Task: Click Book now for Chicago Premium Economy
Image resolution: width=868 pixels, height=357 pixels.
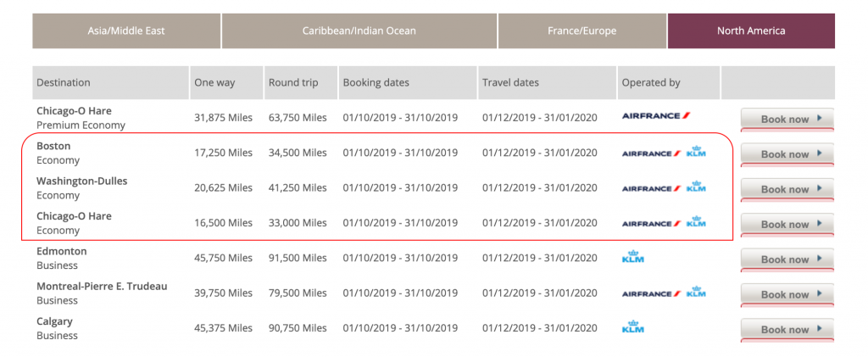Action: 787,119
